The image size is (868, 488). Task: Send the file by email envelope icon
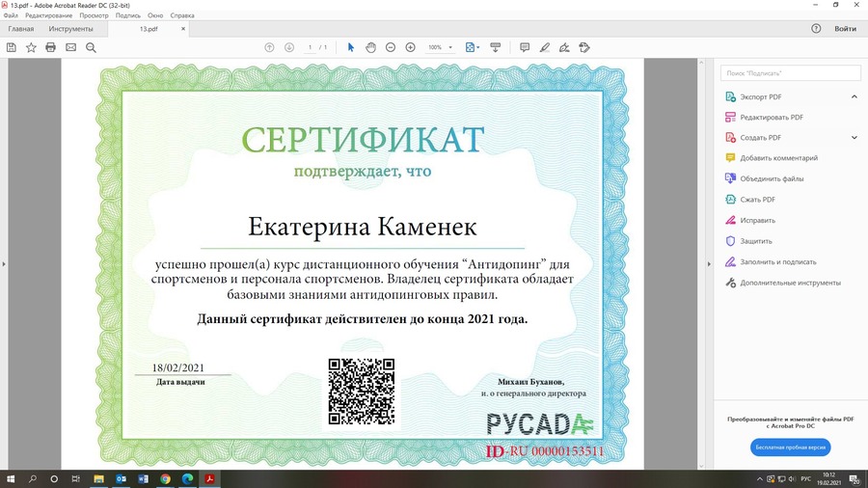[x=70, y=47]
